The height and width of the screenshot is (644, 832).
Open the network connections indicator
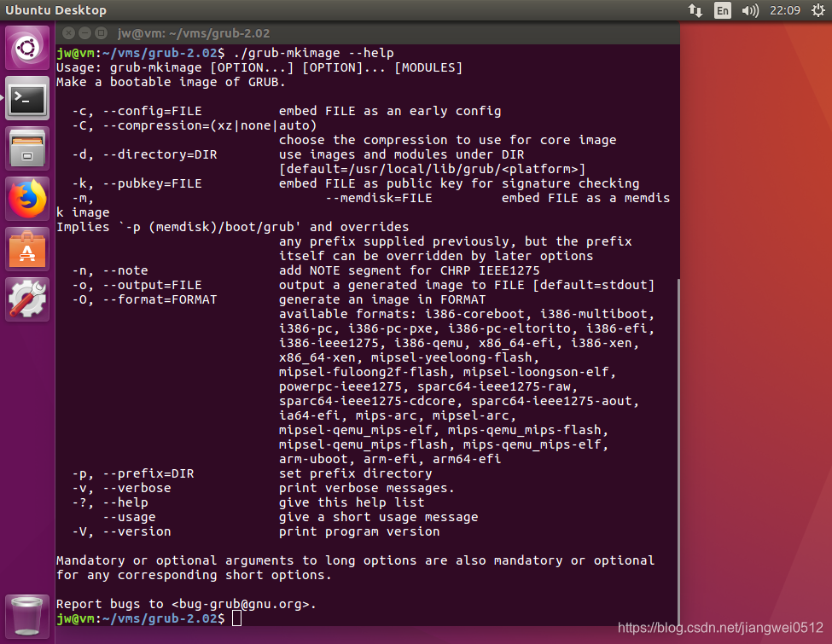pos(695,10)
